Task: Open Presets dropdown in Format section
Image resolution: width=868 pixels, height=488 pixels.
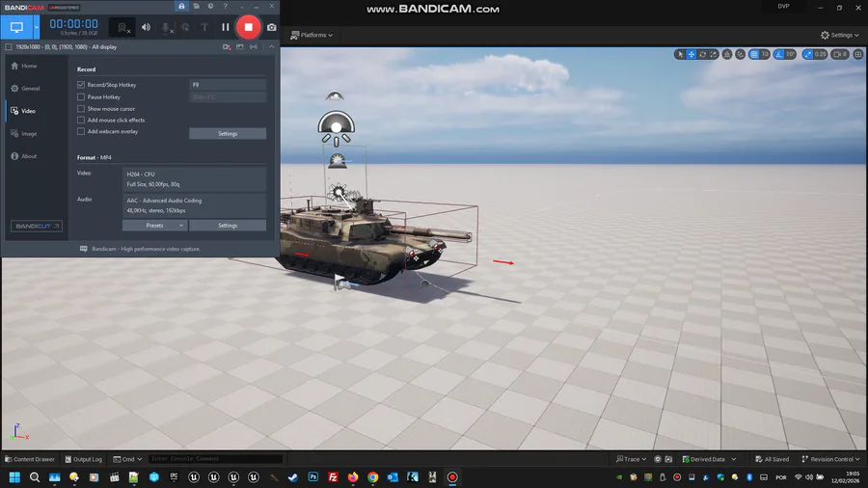Action: click(x=154, y=226)
